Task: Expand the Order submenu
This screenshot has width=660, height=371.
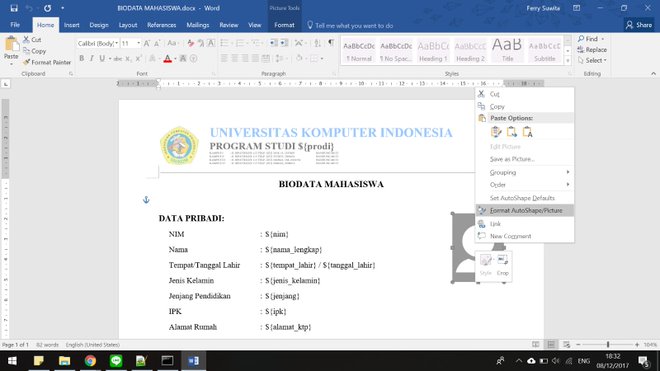Action: coord(525,184)
